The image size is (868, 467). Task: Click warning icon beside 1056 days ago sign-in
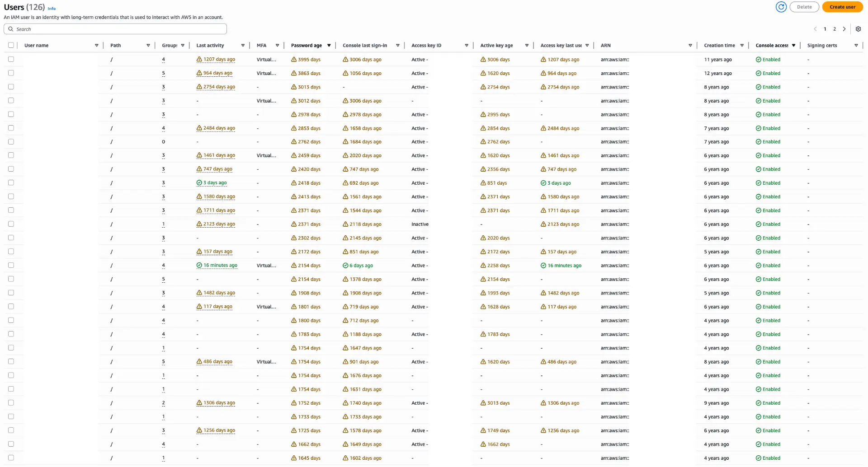point(345,73)
